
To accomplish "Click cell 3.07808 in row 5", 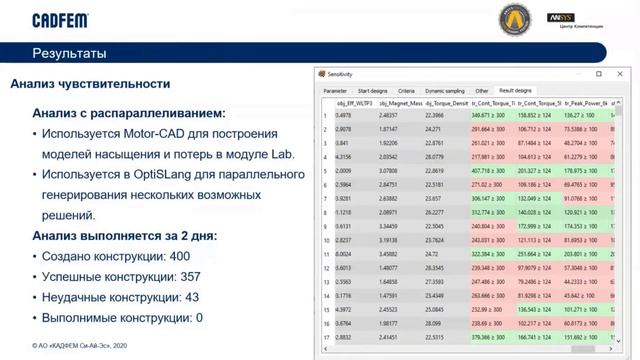I will [400, 171].
